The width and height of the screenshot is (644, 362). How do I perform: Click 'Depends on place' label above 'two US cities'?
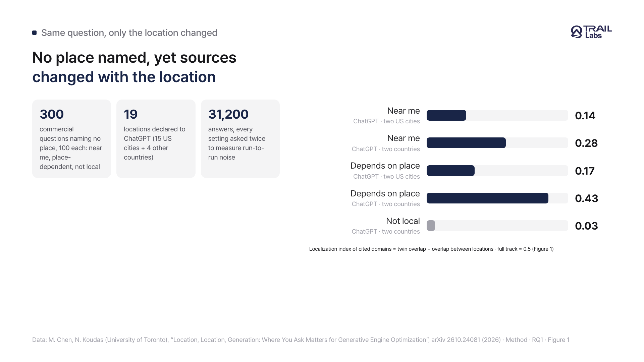(385, 166)
